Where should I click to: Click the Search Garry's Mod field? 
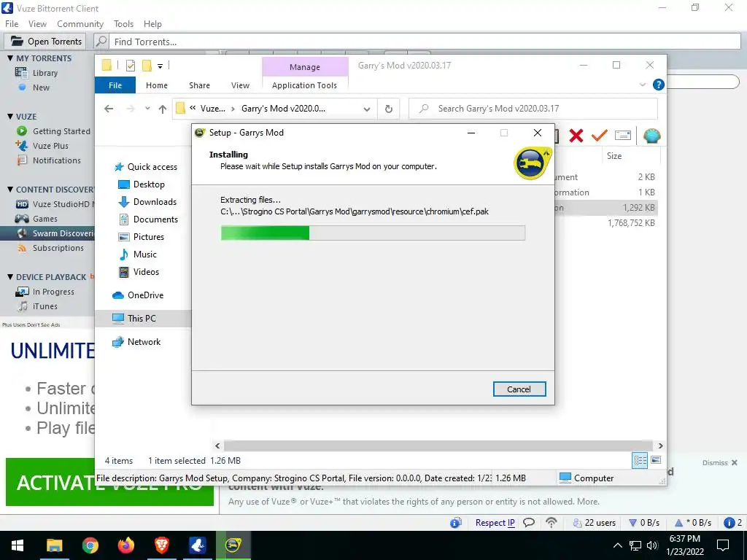coord(533,109)
